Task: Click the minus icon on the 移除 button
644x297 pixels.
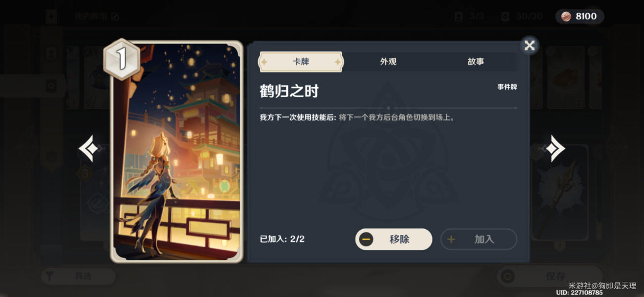Action: 367,239
